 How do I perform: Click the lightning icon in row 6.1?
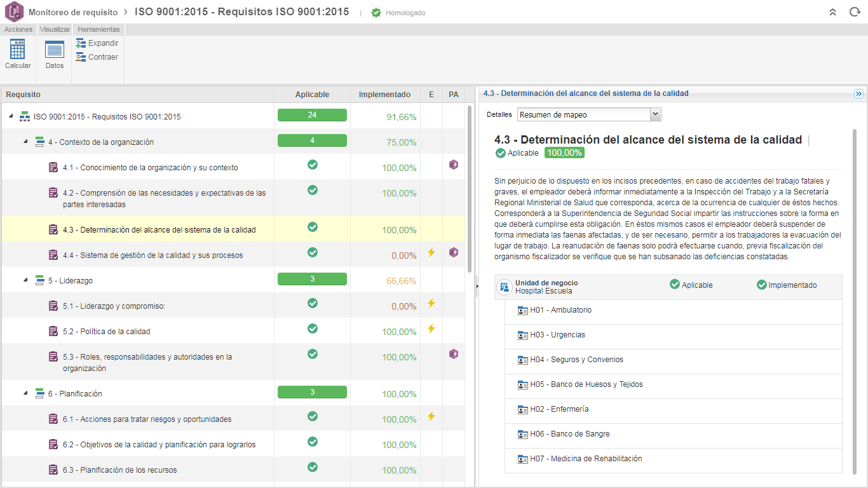431,416
